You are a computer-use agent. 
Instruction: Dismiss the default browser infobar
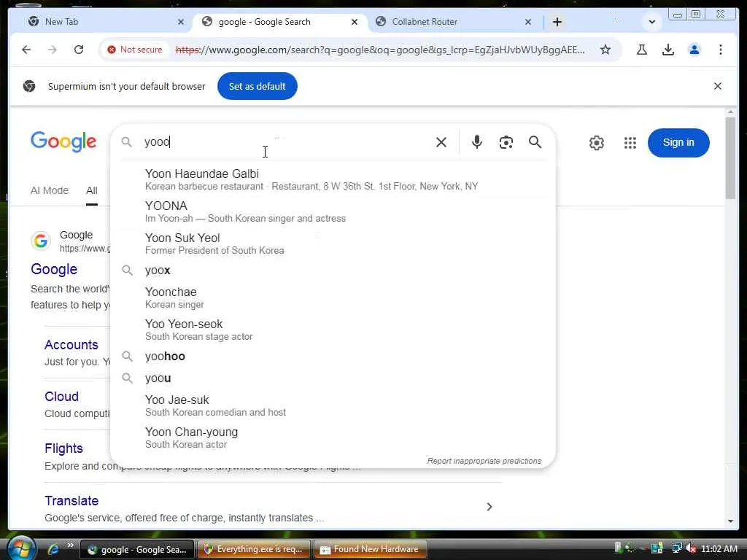tap(718, 86)
